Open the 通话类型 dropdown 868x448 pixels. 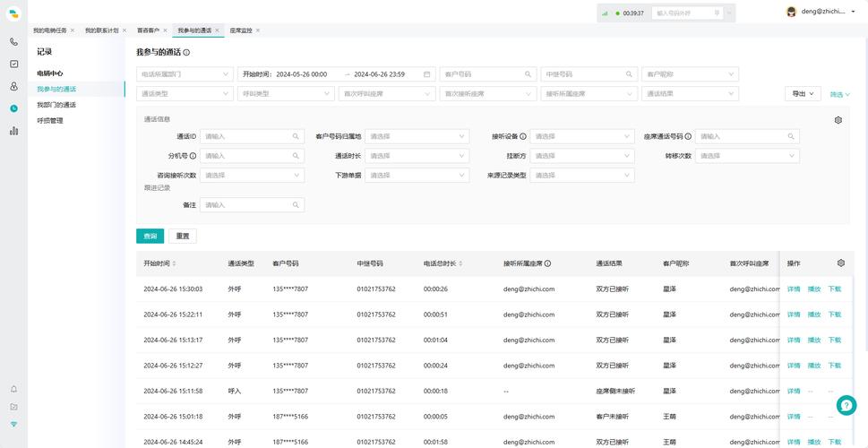pyautogui.click(x=185, y=94)
